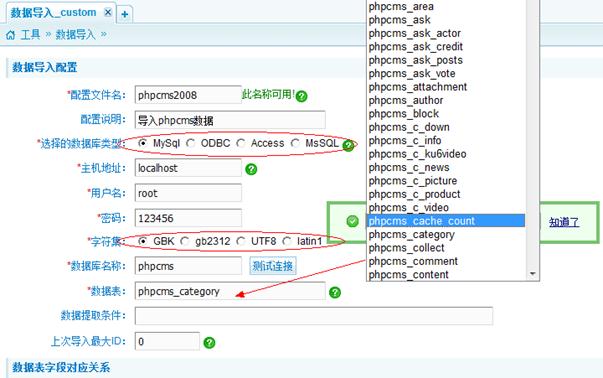Focus the 配置说明 input field

(230, 120)
